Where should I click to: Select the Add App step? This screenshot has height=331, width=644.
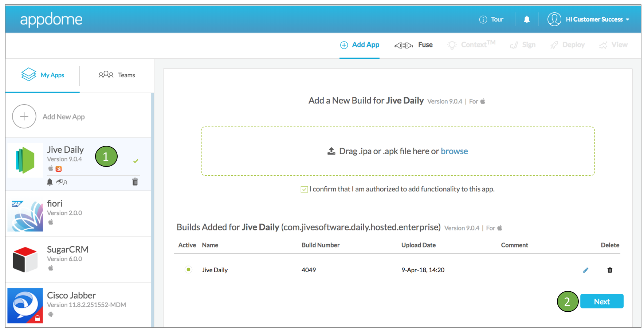[x=360, y=45]
